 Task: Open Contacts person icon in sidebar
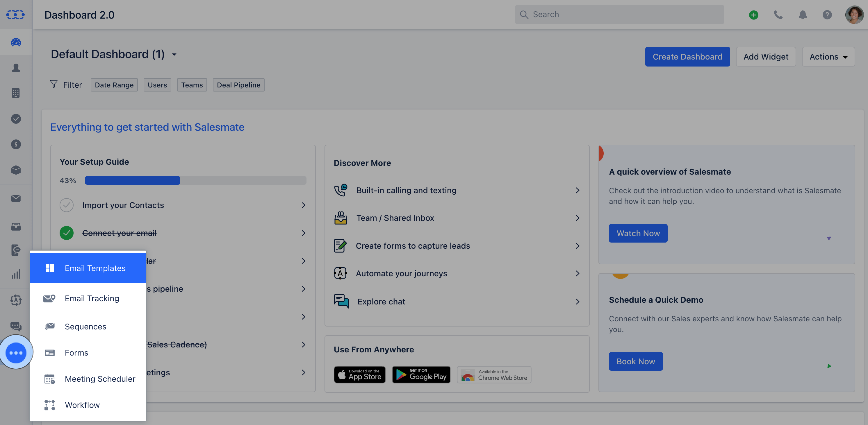click(16, 68)
